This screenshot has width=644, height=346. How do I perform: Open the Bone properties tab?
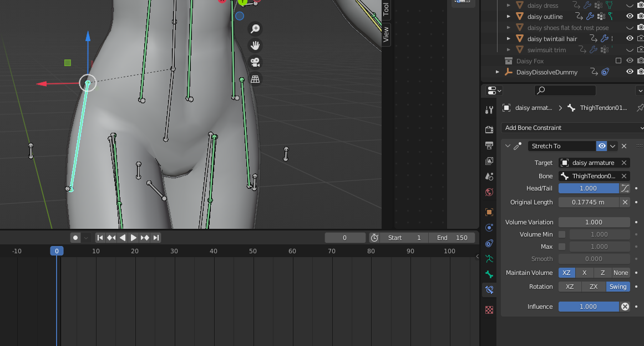(489, 274)
